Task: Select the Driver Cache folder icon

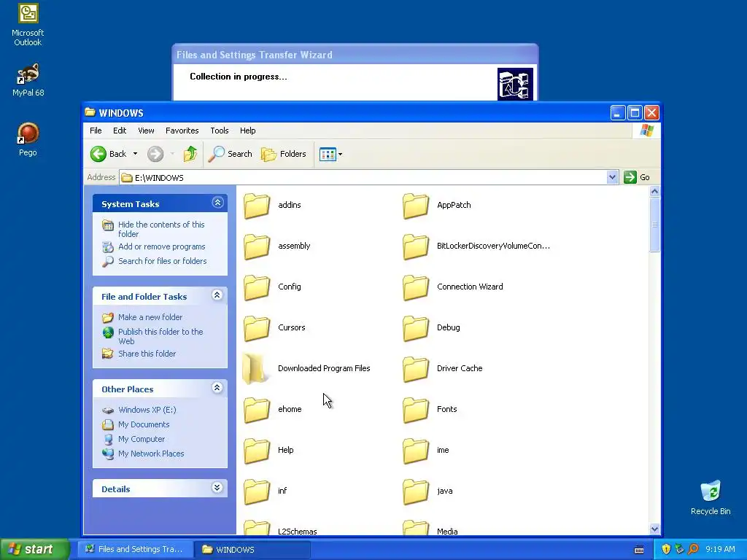Action: pyautogui.click(x=415, y=369)
